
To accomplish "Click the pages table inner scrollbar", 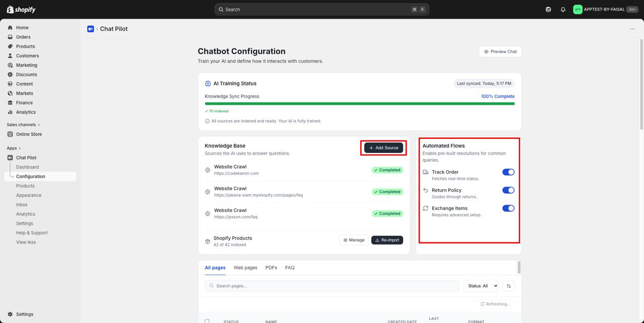I will [519, 268].
